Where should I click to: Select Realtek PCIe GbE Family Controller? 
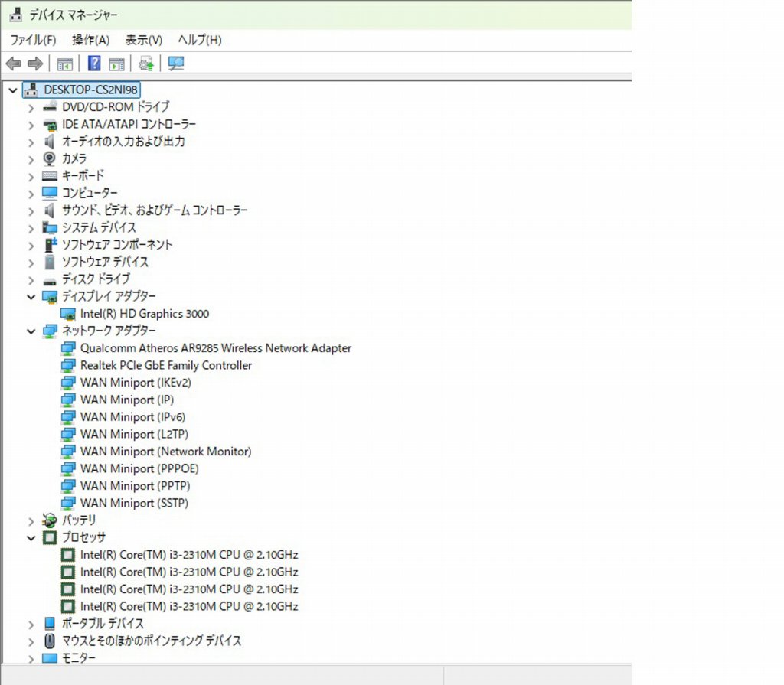165,366
